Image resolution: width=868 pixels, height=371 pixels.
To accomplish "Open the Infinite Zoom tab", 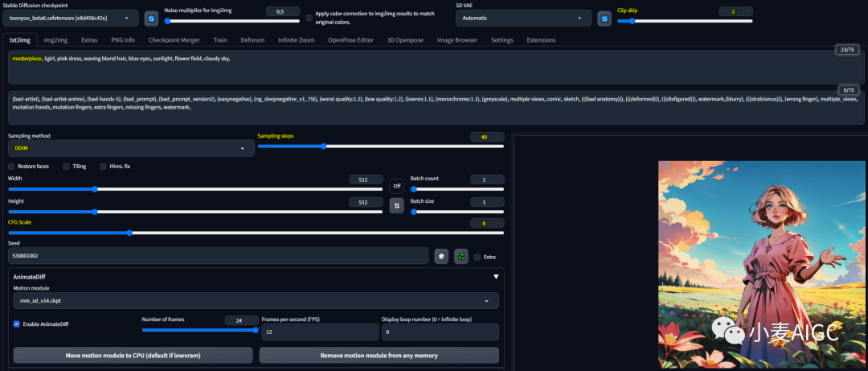I will 296,40.
